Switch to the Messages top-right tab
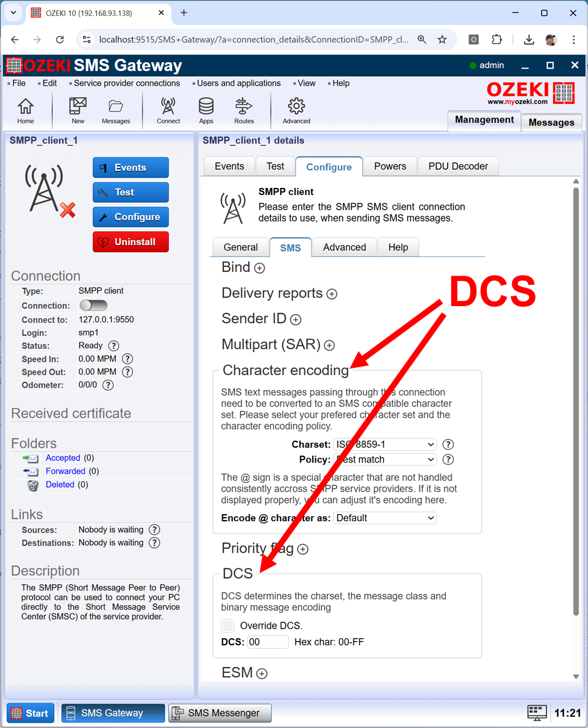The image size is (588, 728). tap(552, 122)
